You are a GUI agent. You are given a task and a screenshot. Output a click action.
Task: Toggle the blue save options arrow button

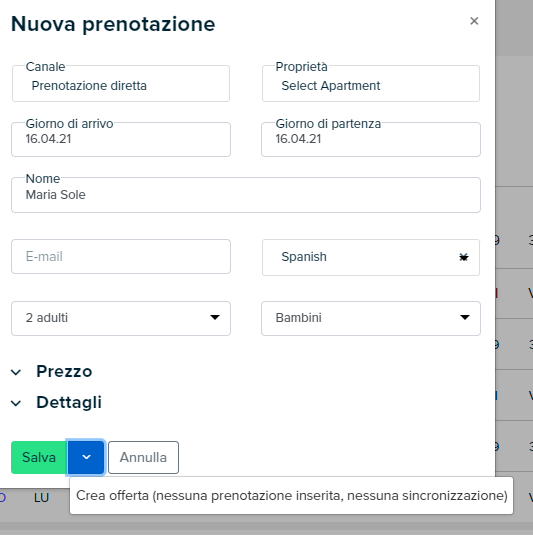(86, 458)
